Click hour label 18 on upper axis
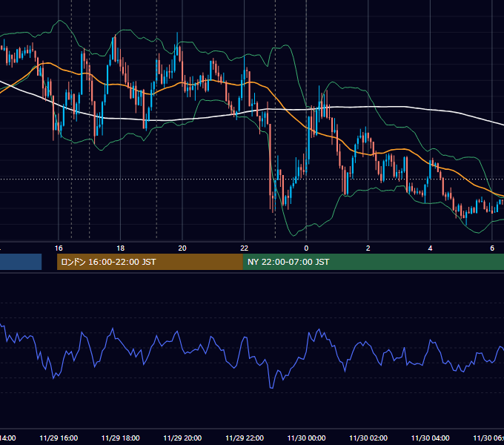 pos(121,248)
